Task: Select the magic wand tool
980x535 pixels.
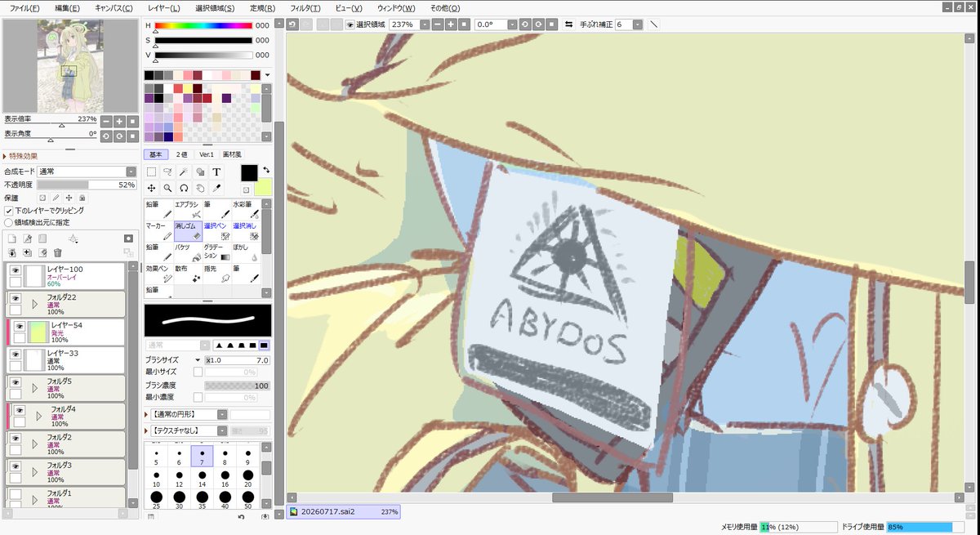Action: point(185,172)
